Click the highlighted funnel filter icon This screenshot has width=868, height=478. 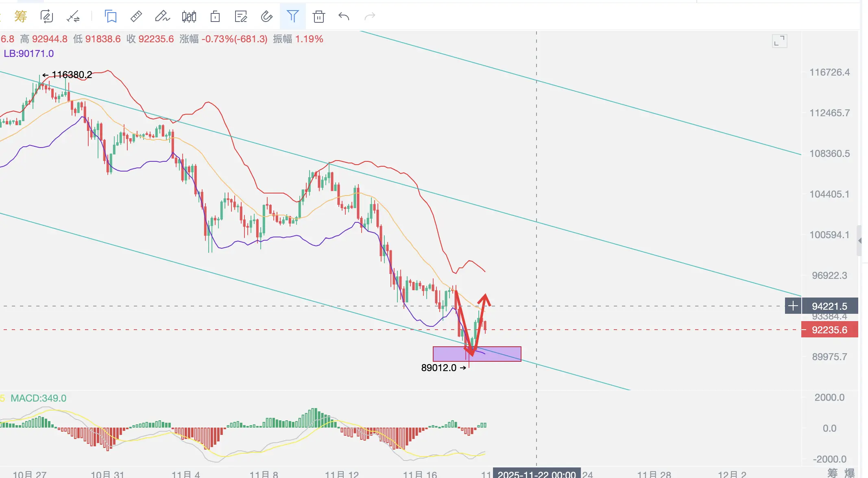(293, 17)
